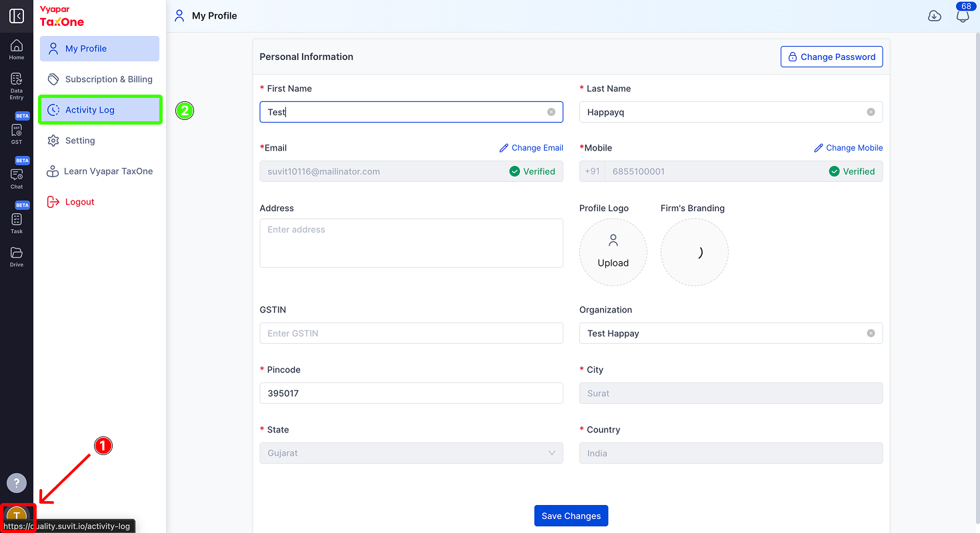The width and height of the screenshot is (980, 533).
Task: Open Subscription & Billing menu item
Action: [99, 79]
